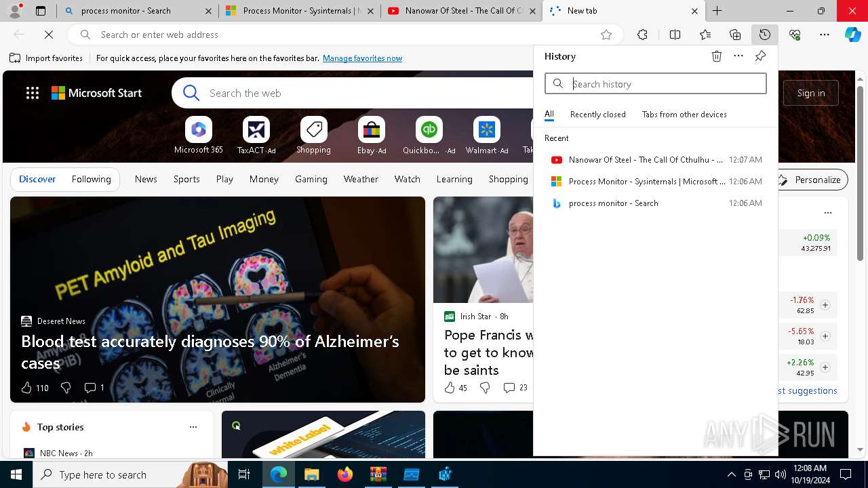This screenshot has width=868, height=488.
Task: Like the Alzheimer's blood test article
Action: pos(34,388)
